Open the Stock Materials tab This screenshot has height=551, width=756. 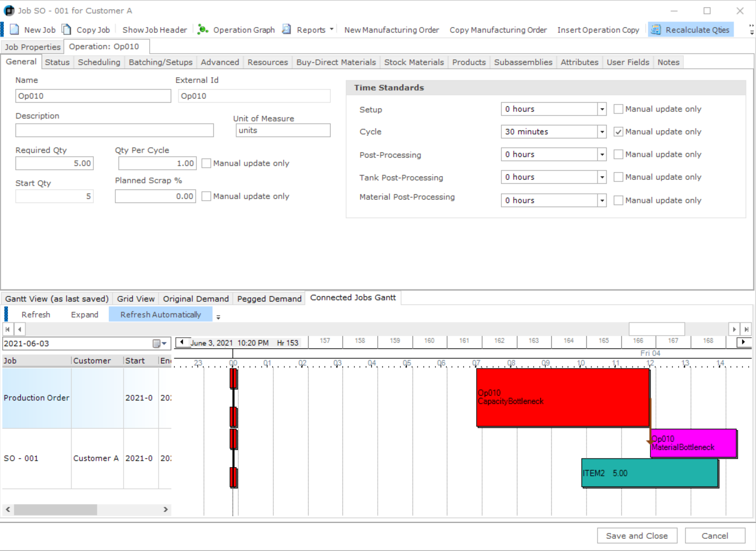[x=414, y=62]
